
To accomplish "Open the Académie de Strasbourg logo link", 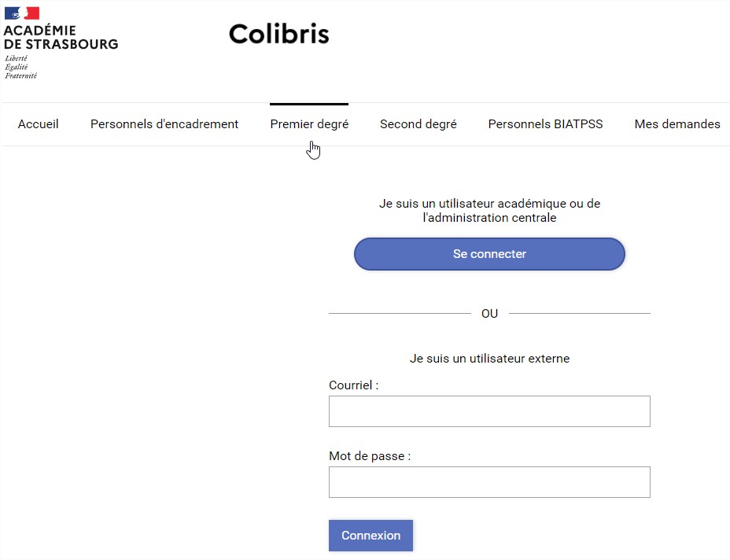I will click(61, 42).
